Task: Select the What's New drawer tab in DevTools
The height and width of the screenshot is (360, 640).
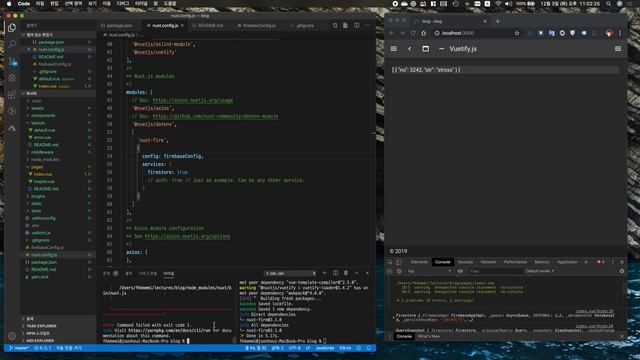Action: [429, 336]
